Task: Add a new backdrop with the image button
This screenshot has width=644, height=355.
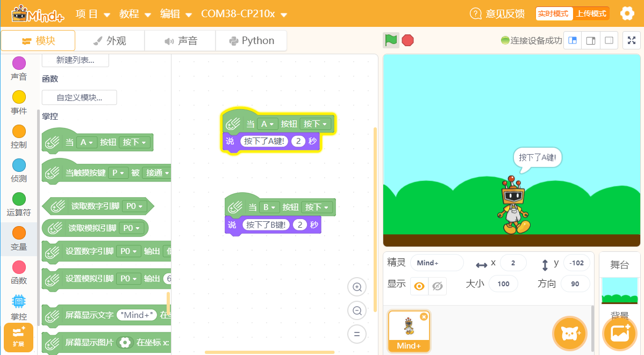Action: pyautogui.click(x=620, y=333)
